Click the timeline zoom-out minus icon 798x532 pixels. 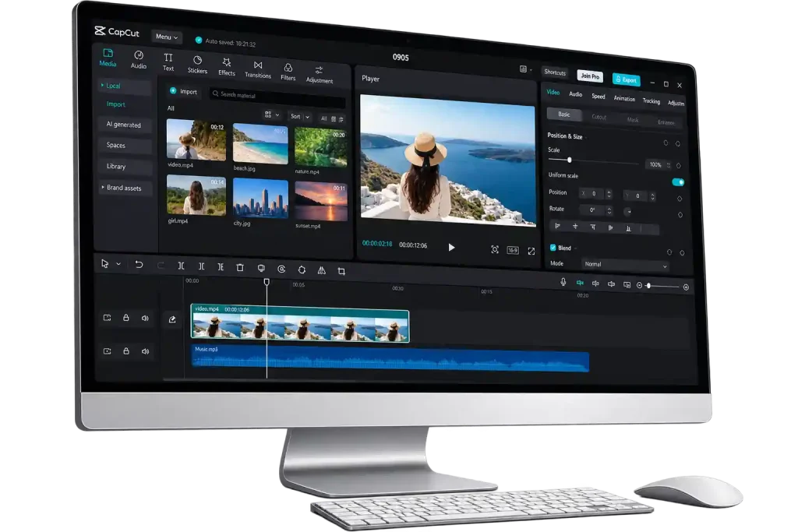click(639, 285)
